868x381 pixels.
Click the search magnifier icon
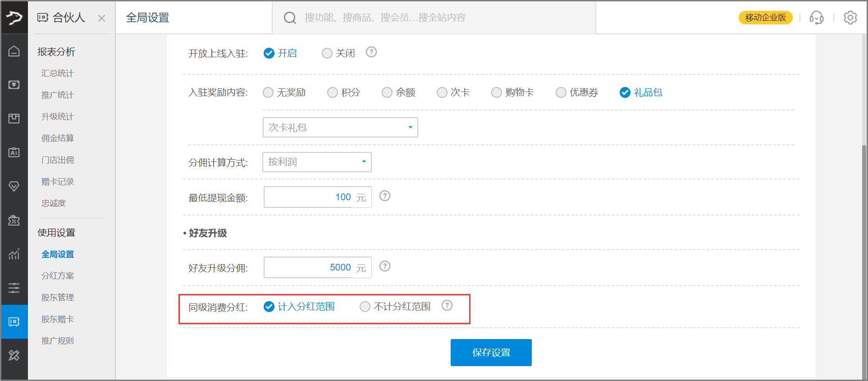tap(290, 18)
